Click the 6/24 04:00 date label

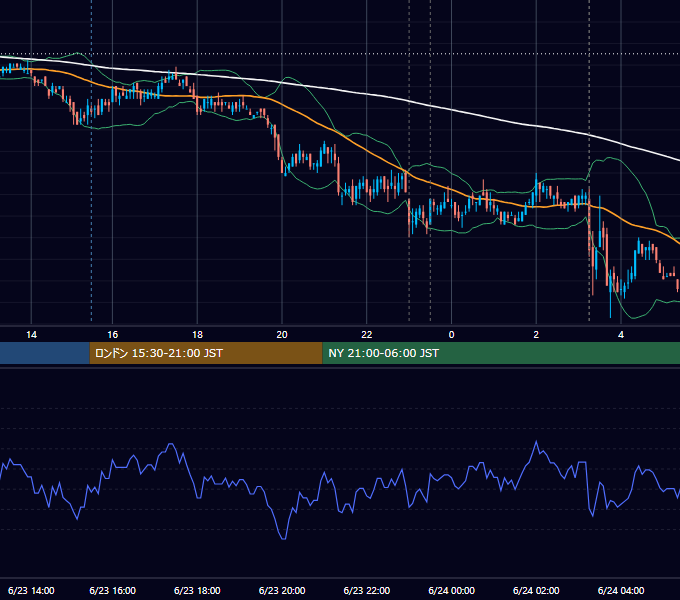[621, 590]
